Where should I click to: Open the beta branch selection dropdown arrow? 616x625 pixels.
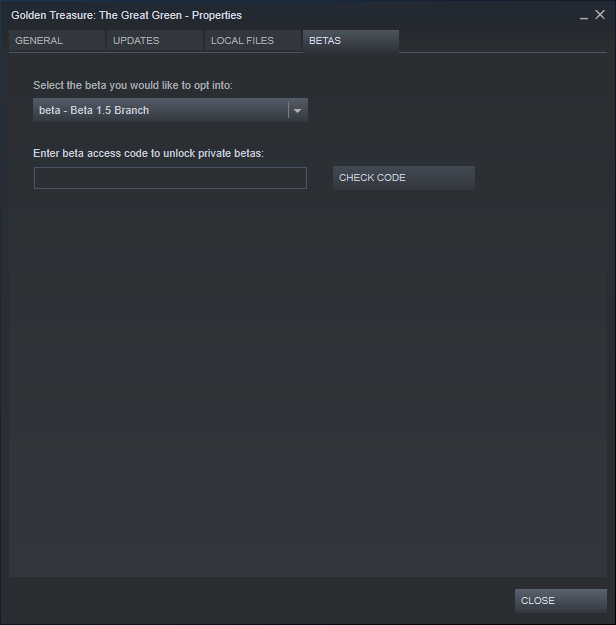tap(297, 110)
